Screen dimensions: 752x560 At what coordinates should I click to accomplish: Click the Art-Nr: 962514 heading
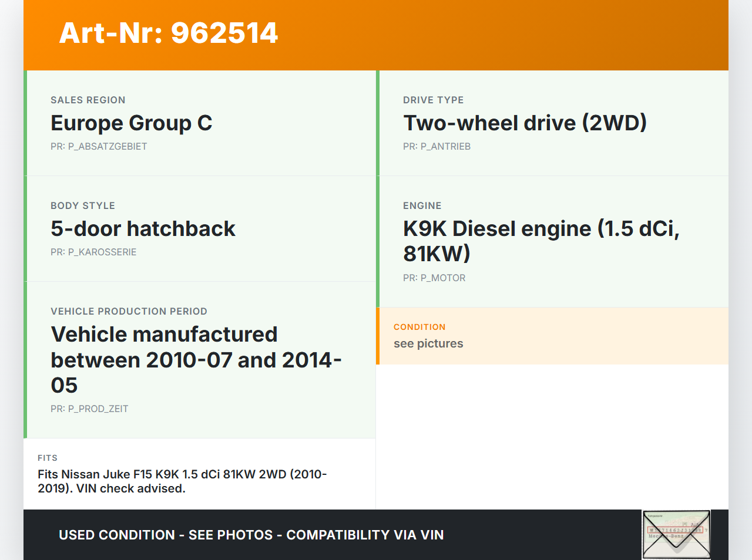[x=169, y=33]
